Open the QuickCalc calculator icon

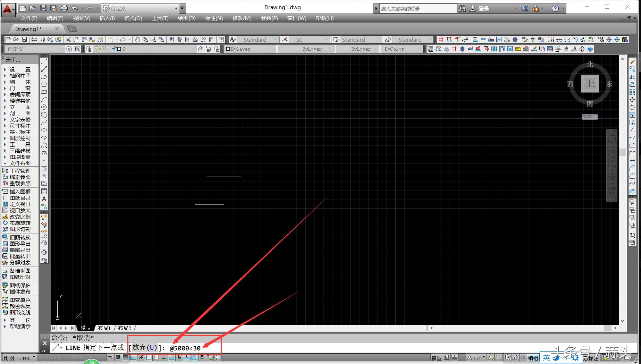tap(211, 40)
